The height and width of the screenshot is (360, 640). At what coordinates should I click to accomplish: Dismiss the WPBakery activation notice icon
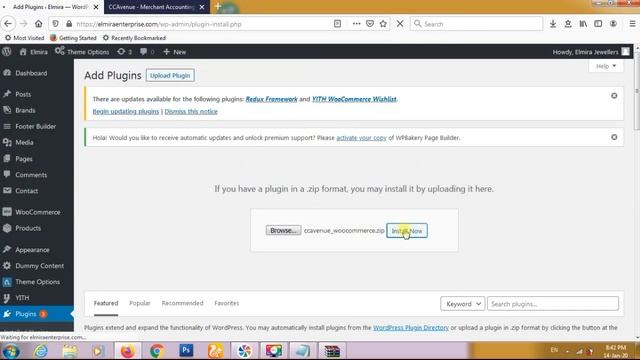tap(614, 137)
